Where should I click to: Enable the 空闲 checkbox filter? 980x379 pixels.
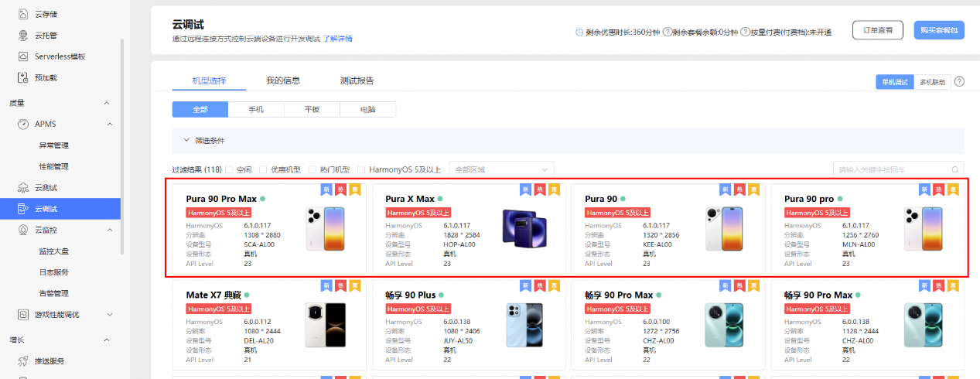pyautogui.click(x=229, y=169)
